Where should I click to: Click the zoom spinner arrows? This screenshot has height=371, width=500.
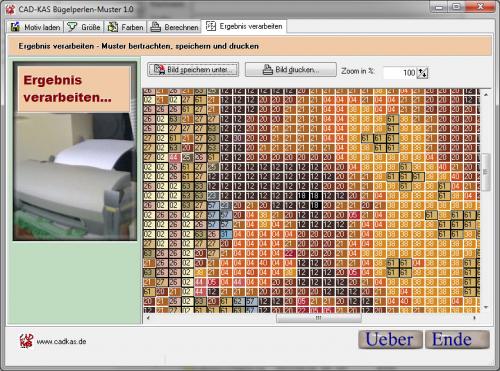click(422, 73)
